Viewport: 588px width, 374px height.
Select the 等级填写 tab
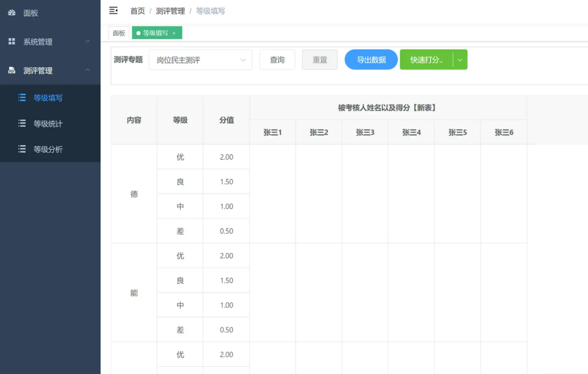pos(155,33)
